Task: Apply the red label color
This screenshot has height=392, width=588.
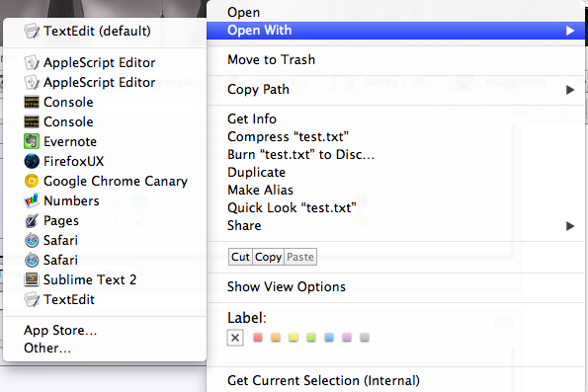Action: pos(258,338)
